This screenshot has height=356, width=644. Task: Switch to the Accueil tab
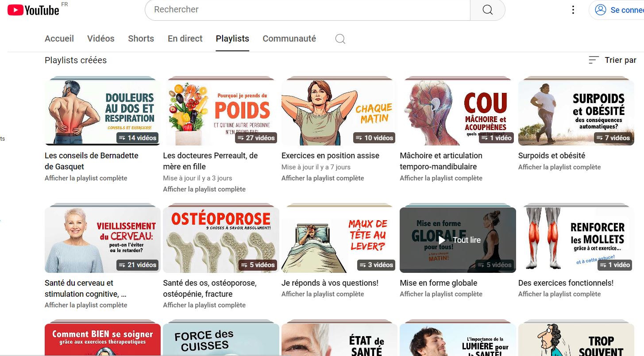coord(59,38)
